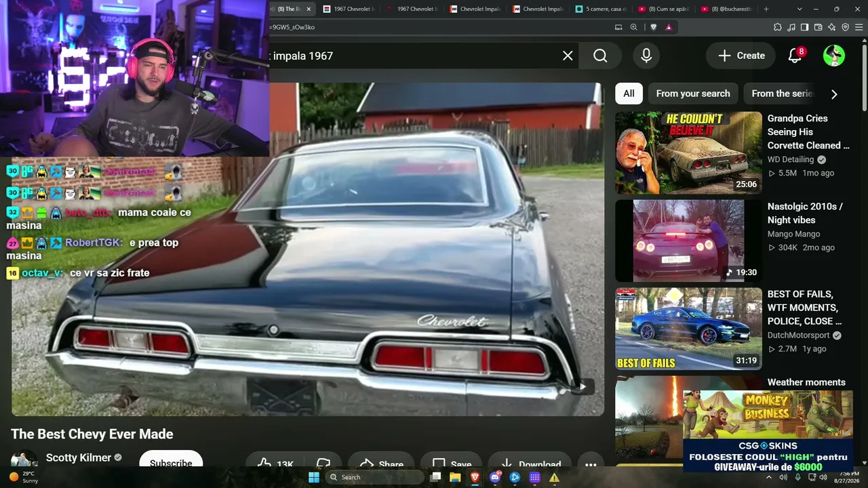Open the 'Grandpa Cries Seeing His Corvette' thumbnail
Screen dimensions: 868x488
[x=688, y=152]
